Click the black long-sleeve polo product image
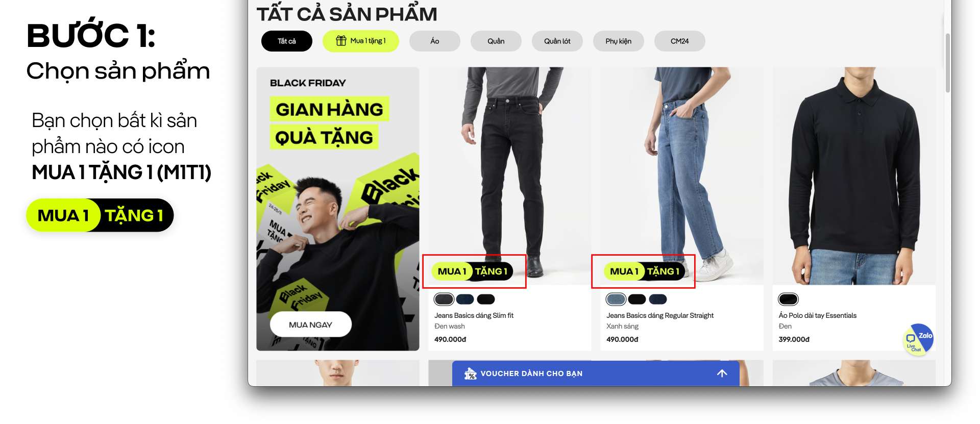Screen dimensions: 980x424 coord(854,176)
